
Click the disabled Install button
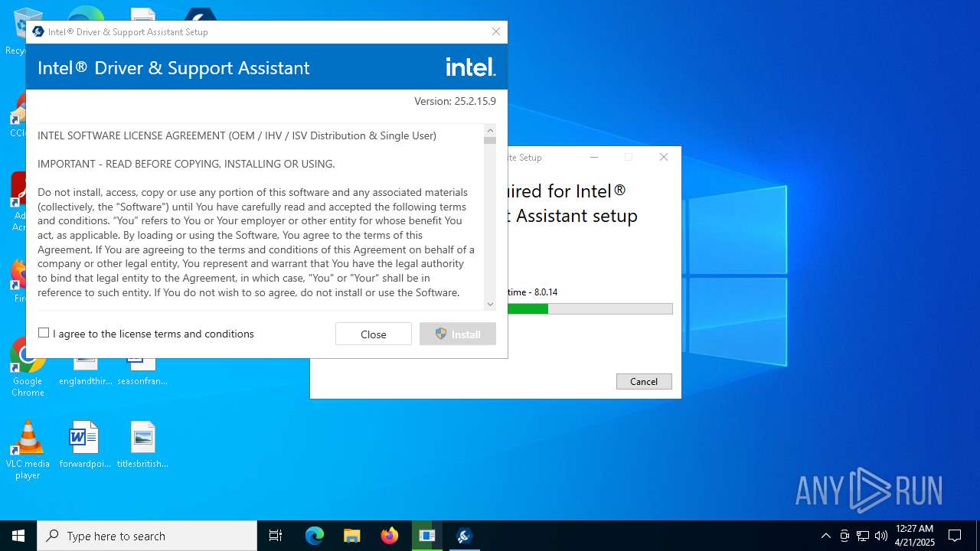click(x=458, y=334)
